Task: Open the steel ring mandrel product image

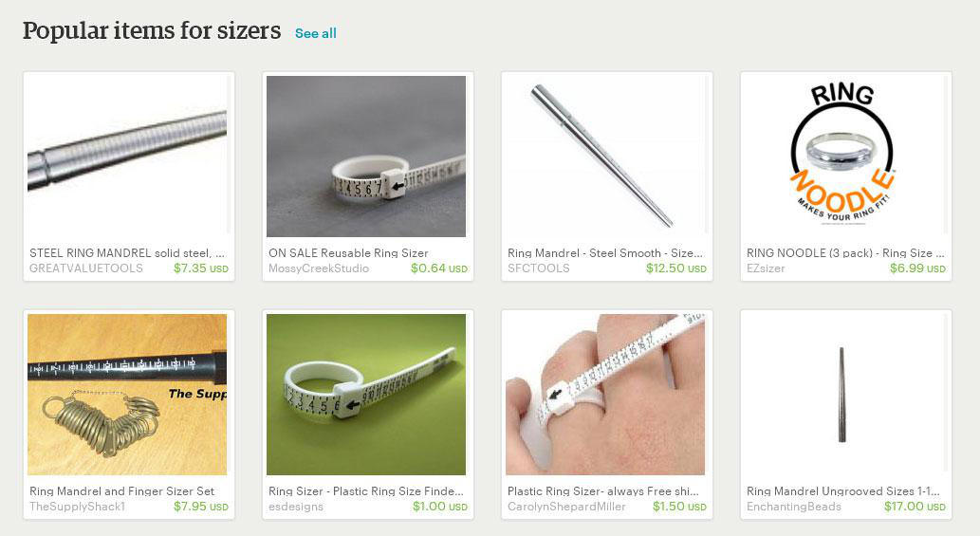Action: (127, 157)
